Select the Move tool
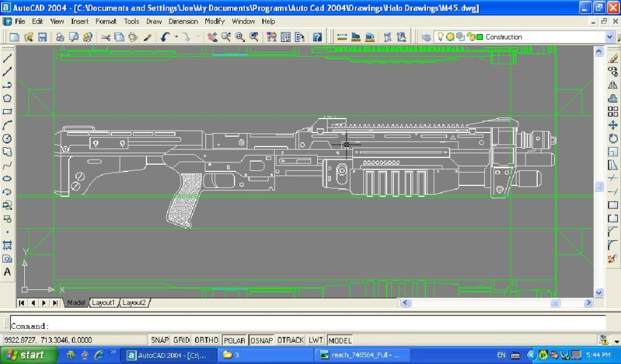 tap(612, 125)
